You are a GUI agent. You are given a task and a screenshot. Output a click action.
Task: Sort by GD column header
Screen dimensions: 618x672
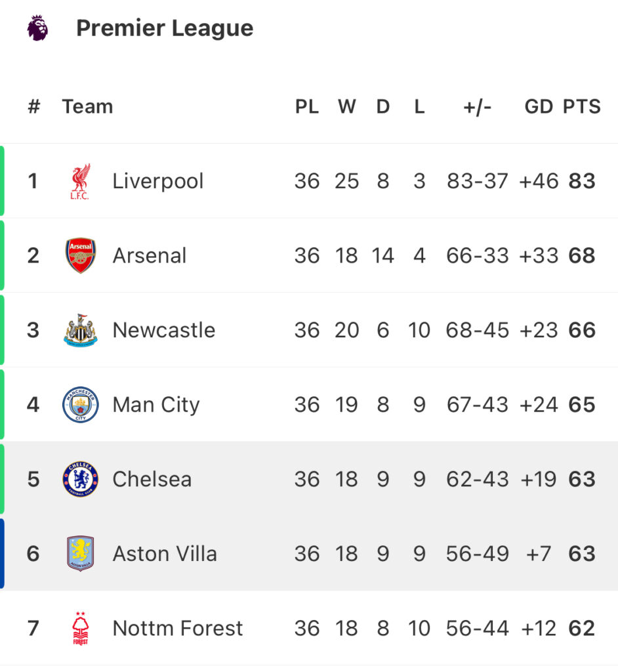click(539, 106)
